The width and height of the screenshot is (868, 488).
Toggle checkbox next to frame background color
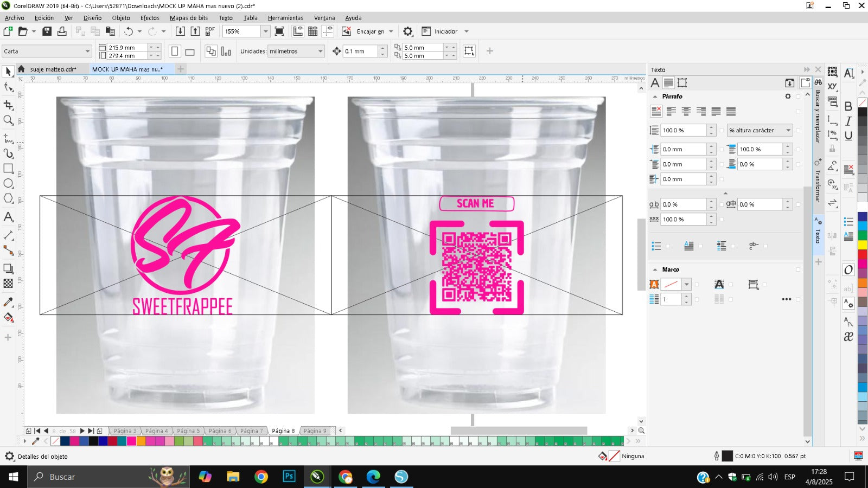tap(697, 284)
